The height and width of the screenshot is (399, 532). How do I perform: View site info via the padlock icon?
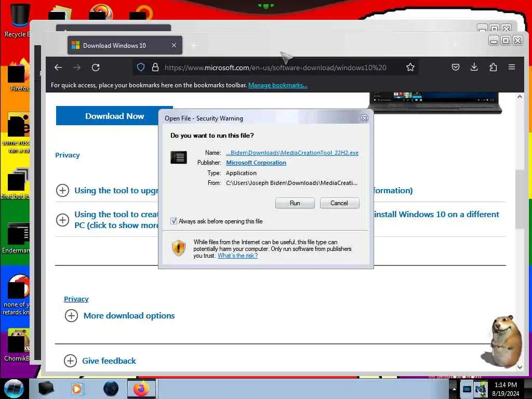tap(155, 67)
